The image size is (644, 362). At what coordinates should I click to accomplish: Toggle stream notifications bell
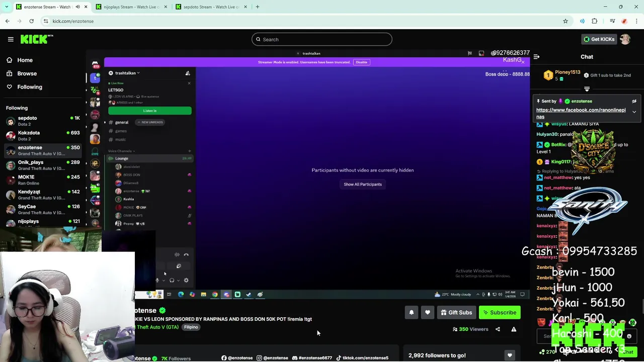[412, 313]
